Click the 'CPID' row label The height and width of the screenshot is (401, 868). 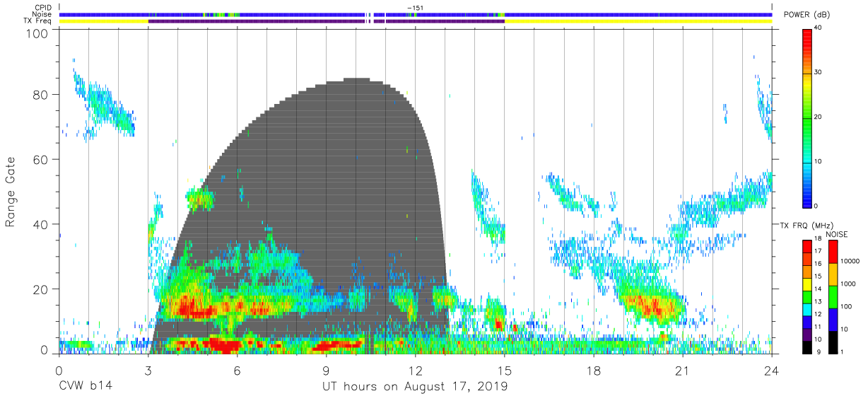tap(43, 7)
